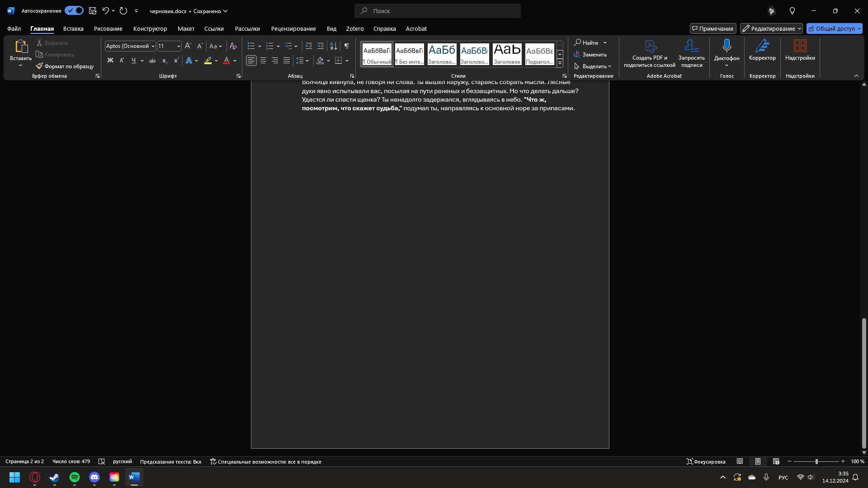
Task: Expand the change case (Aa) menu
Action: pos(216,46)
